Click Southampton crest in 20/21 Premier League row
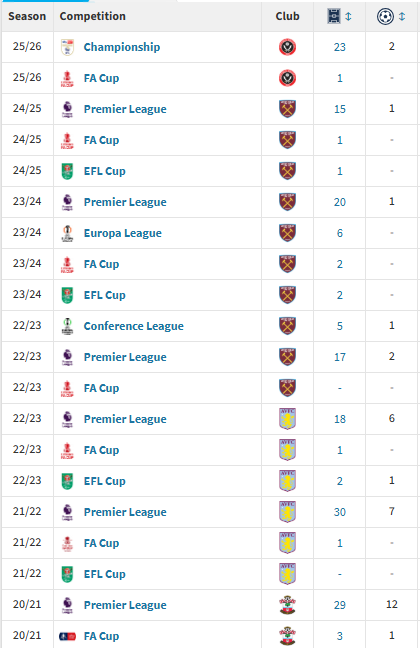This screenshot has width=420, height=648. click(287, 605)
